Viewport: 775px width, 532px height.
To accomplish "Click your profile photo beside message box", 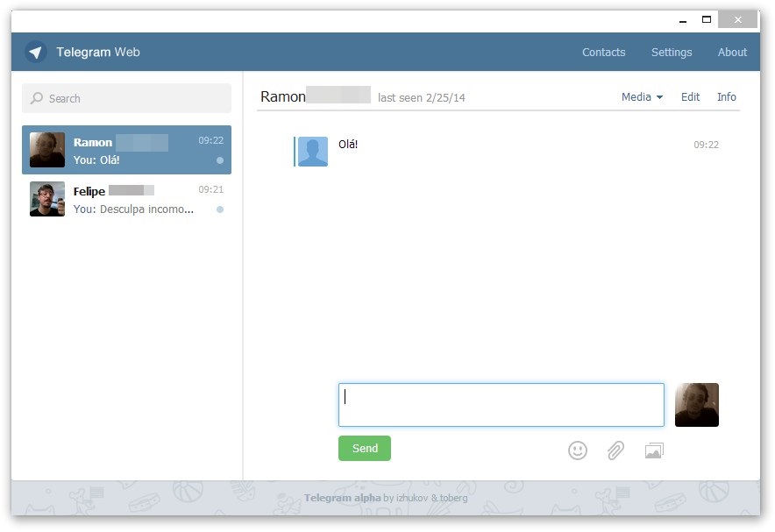I will [696, 405].
